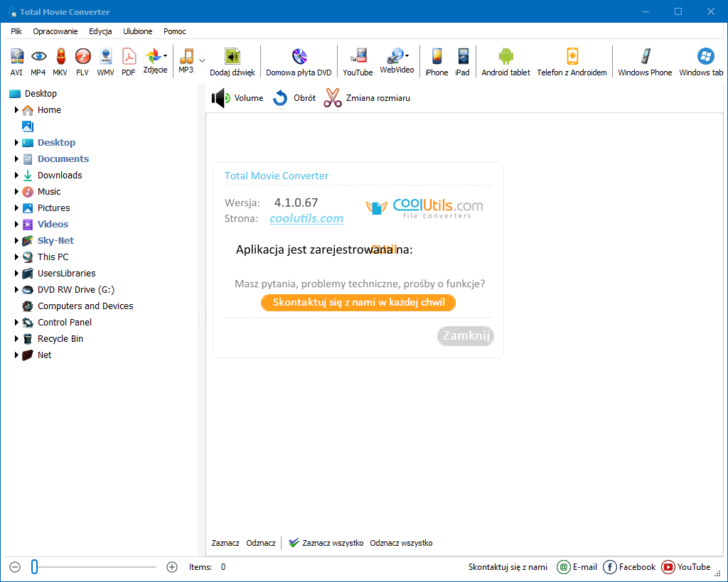
Task: Click the zoom out minus icon
Action: tap(15, 567)
